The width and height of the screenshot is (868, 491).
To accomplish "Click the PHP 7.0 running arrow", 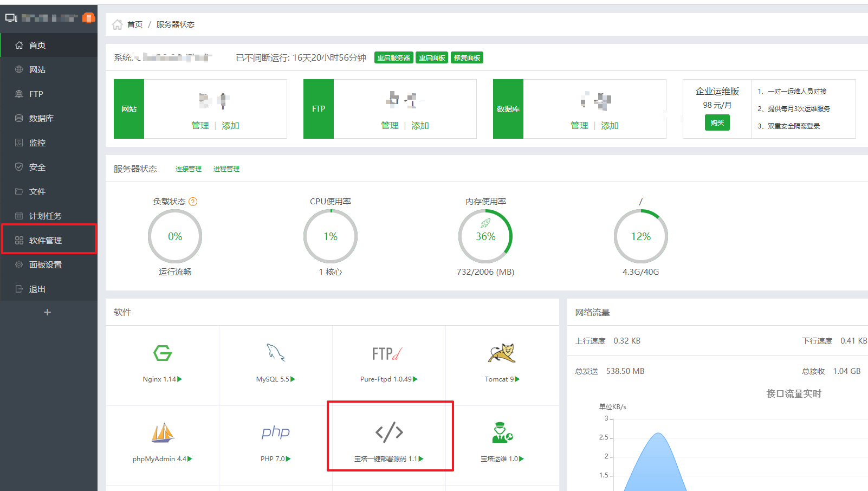I will [x=288, y=459].
